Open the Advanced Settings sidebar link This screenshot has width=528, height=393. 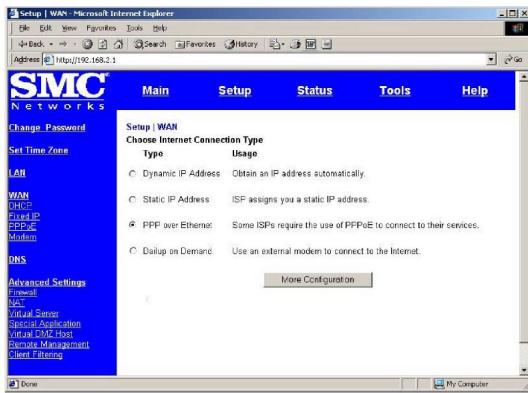[x=47, y=282]
